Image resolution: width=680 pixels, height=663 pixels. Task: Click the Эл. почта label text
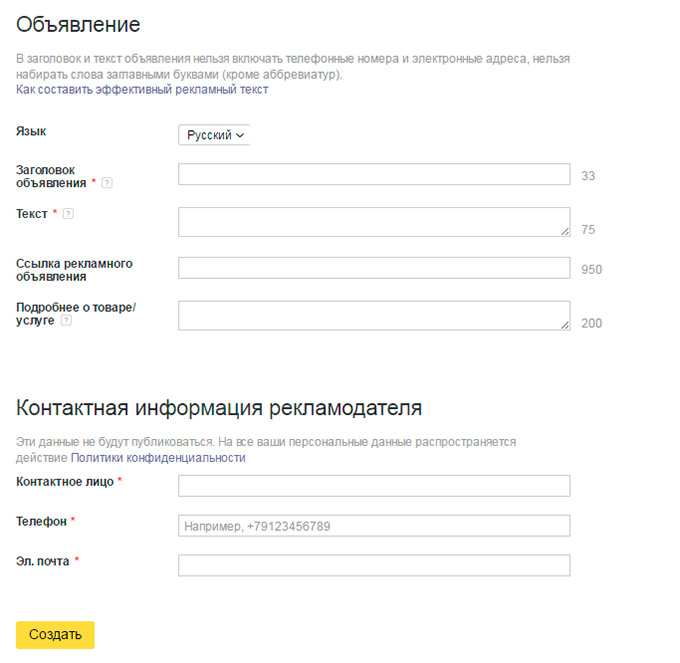coord(43,561)
